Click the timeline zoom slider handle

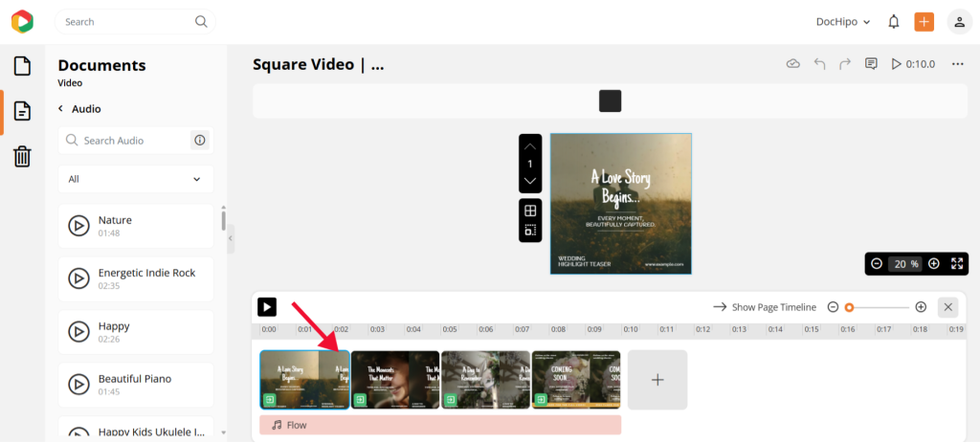click(x=849, y=307)
